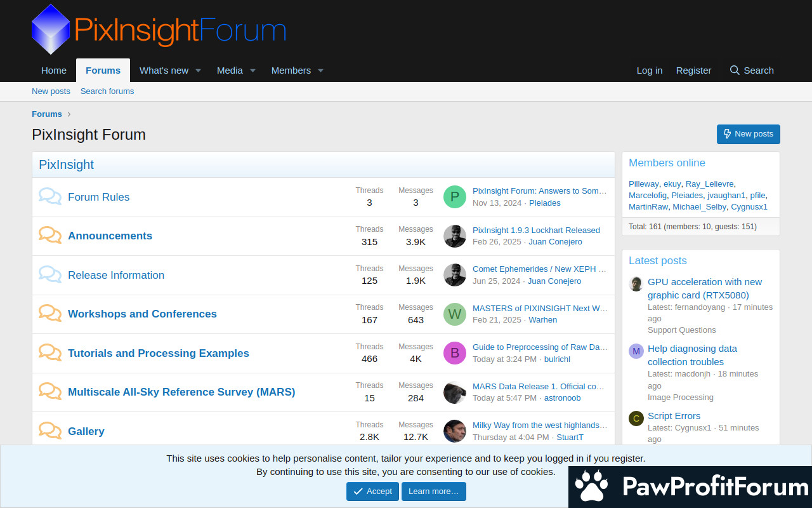Image resolution: width=812 pixels, height=508 pixels.
Task: Click the Forum Rules speech bubble icon
Action: [50, 196]
